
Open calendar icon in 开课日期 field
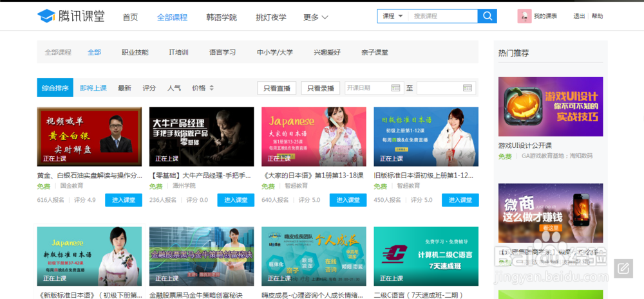tap(395, 88)
